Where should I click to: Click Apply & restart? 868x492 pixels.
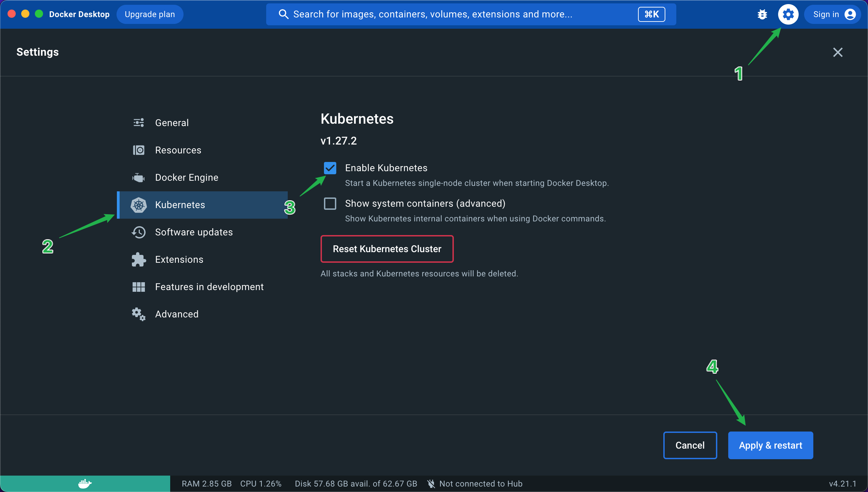[x=770, y=445]
